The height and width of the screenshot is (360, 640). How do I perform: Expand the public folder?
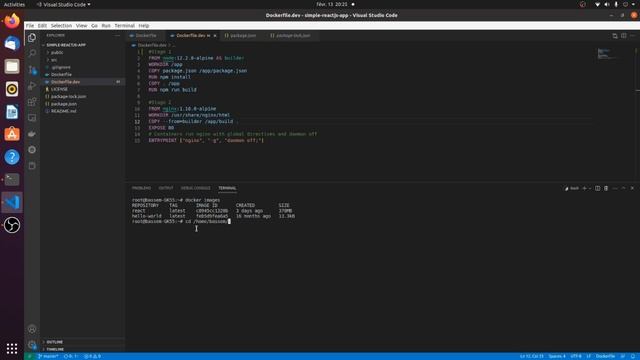click(x=57, y=52)
